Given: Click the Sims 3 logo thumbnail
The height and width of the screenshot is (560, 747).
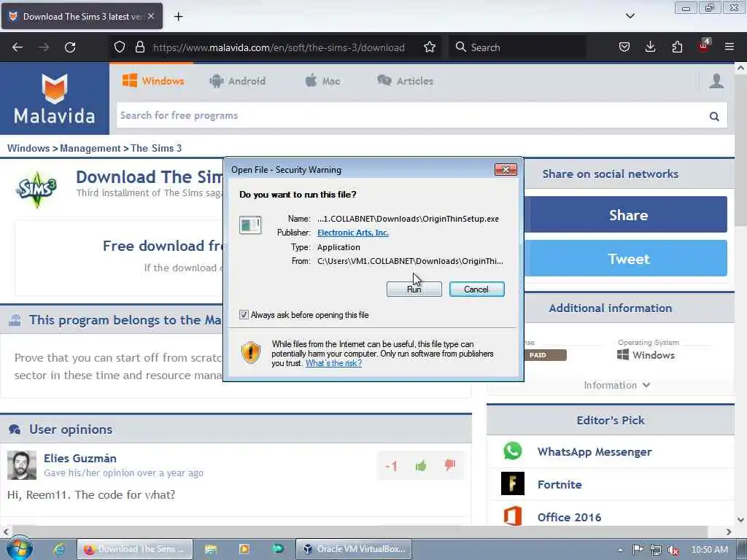Looking at the screenshot, I should coord(36,189).
